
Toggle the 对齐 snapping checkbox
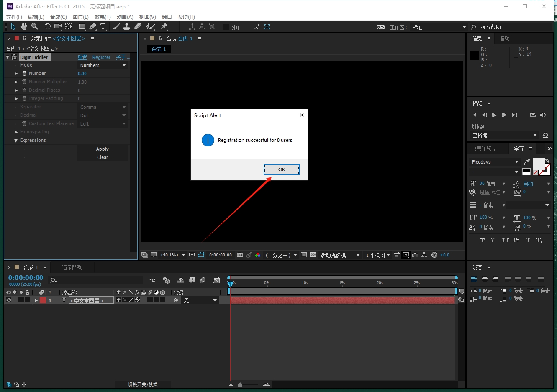point(226,27)
